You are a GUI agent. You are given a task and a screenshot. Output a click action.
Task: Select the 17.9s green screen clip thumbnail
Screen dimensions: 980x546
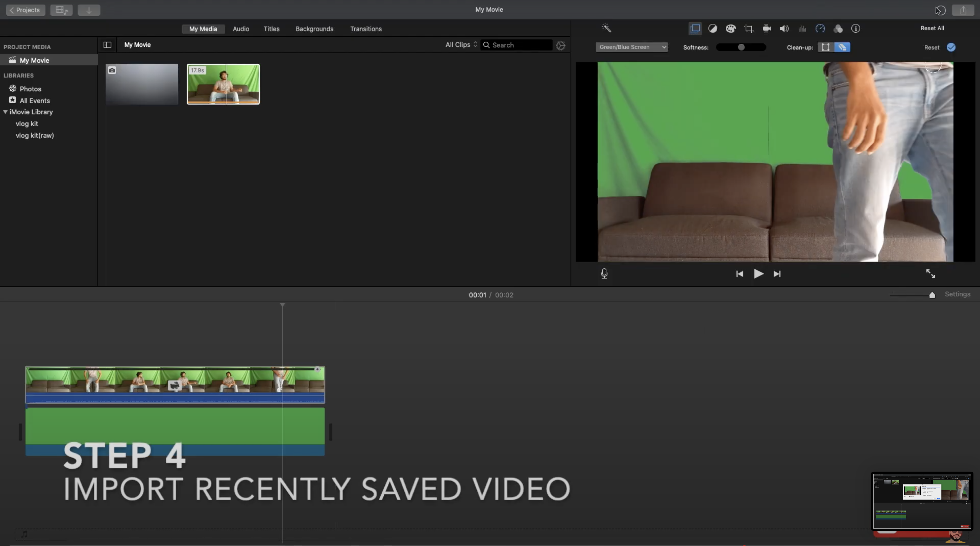(x=223, y=84)
